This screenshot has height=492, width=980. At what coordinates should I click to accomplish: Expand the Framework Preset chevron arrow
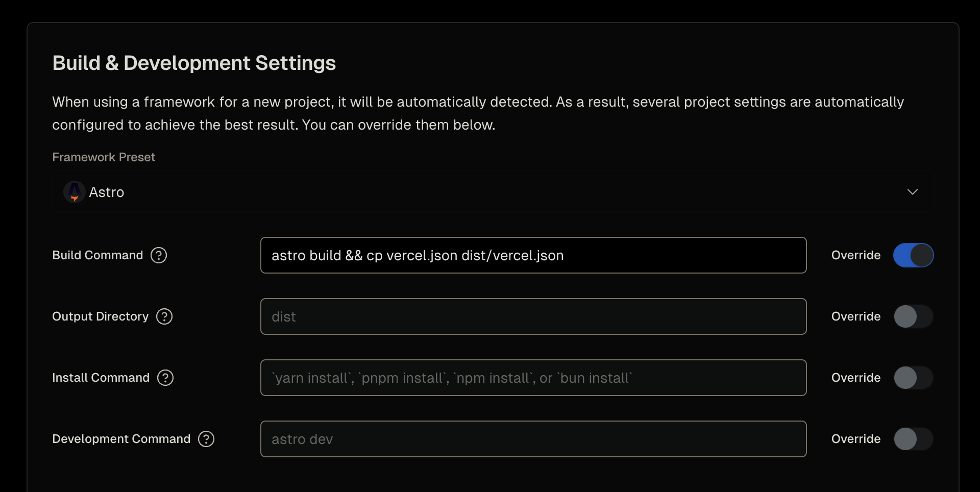tap(913, 192)
